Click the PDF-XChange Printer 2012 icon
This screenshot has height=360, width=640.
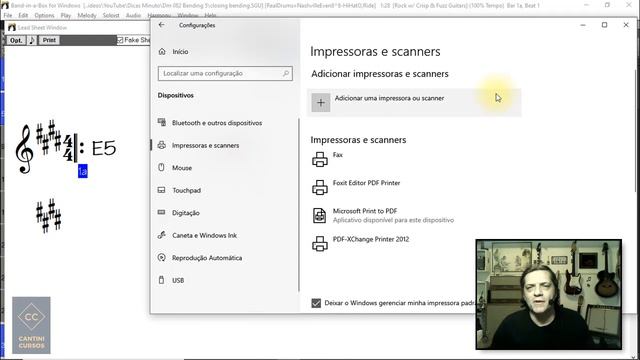320,244
